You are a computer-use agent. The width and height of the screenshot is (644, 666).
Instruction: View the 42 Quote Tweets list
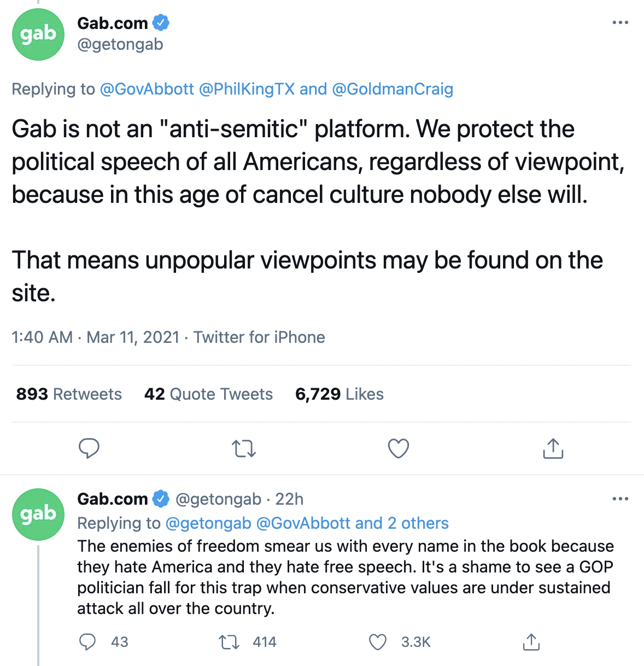click(208, 394)
